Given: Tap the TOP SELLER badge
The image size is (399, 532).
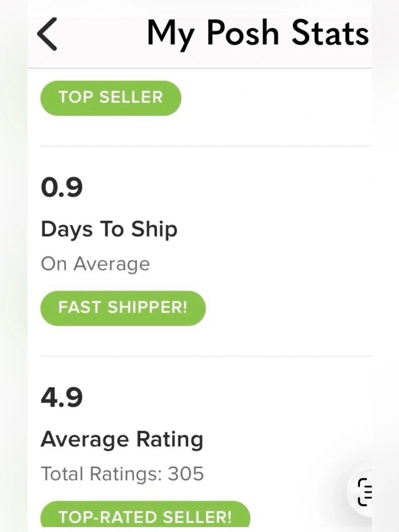Looking at the screenshot, I should (x=111, y=98).
